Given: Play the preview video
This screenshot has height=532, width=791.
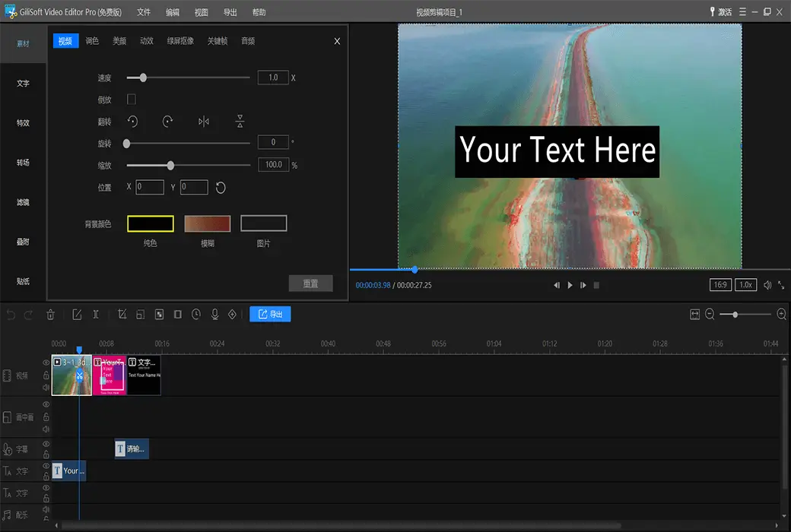Looking at the screenshot, I should (x=570, y=286).
